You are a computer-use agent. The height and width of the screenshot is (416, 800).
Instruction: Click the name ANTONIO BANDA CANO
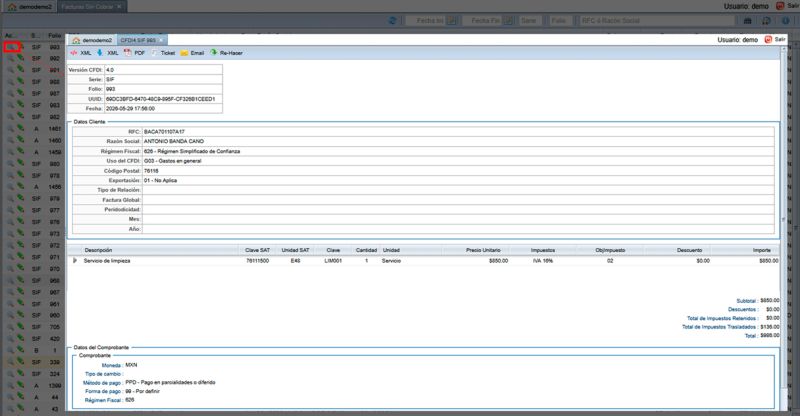(x=173, y=141)
